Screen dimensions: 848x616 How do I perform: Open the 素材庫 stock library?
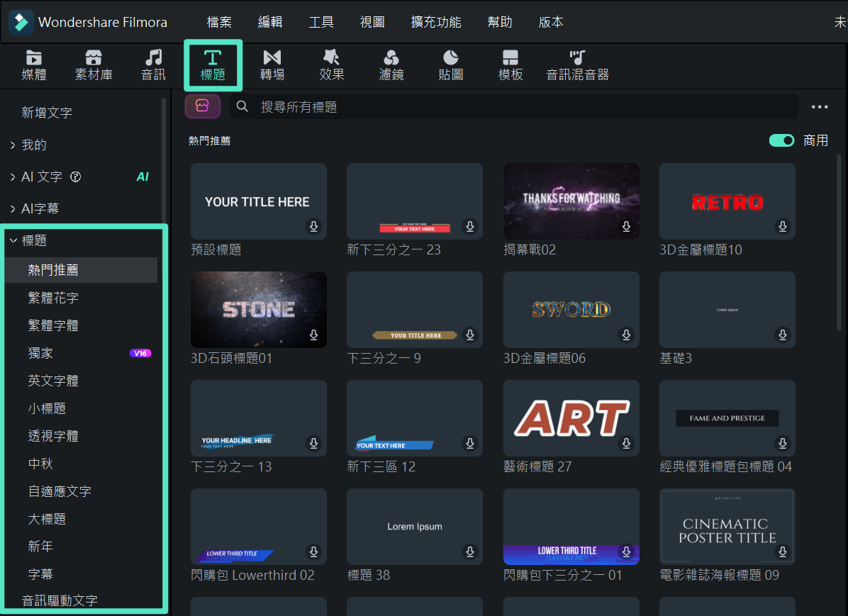(94, 65)
